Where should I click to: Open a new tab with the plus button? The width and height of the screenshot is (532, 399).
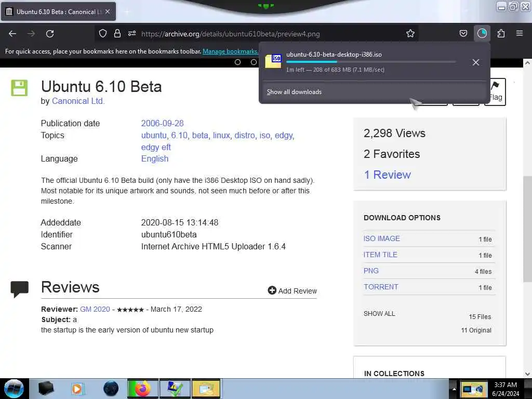coord(127,12)
